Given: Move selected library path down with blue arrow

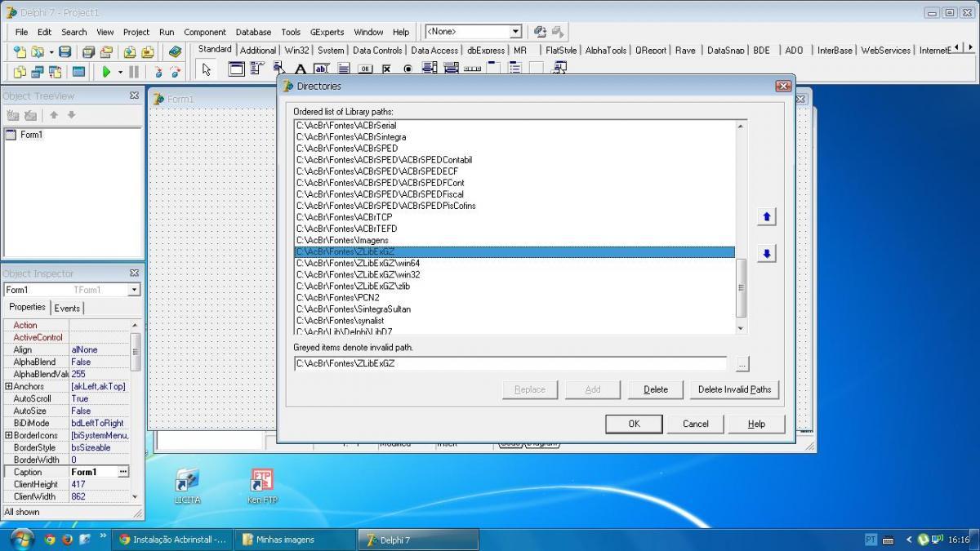Looking at the screenshot, I should coord(766,254).
